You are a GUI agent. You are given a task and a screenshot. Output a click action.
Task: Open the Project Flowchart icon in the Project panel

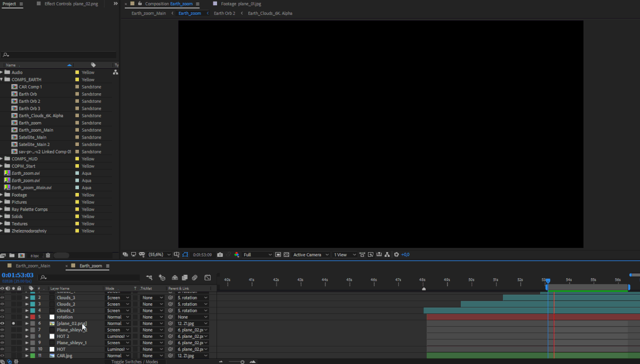pos(115,72)
